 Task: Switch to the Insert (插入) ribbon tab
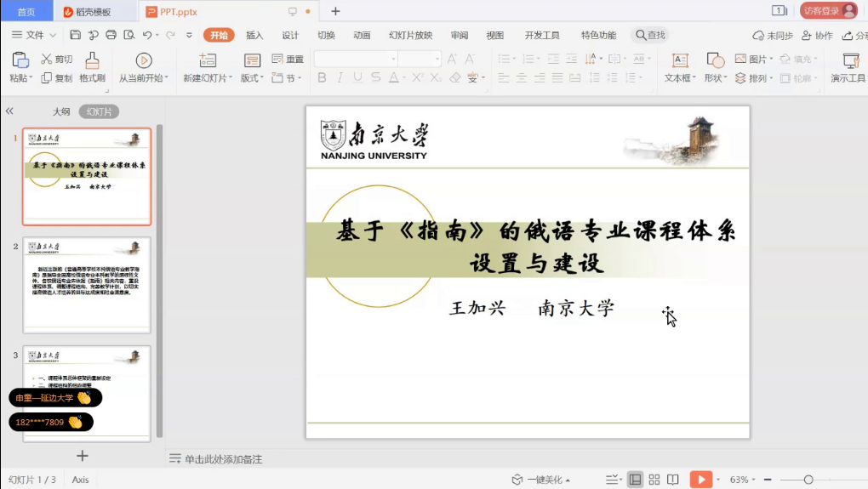[254, 35]
